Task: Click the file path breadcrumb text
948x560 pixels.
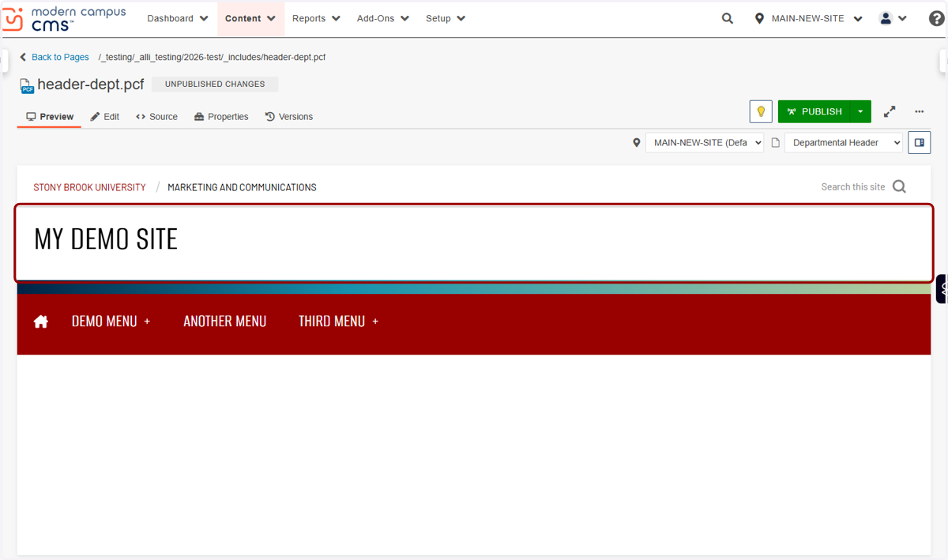Action: [212, 57]
